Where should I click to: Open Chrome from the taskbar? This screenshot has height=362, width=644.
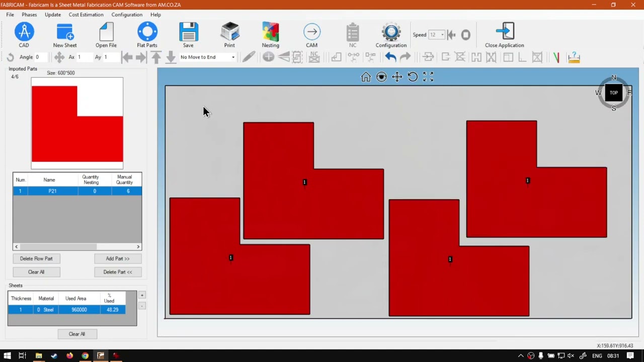(x=85, y=356)
